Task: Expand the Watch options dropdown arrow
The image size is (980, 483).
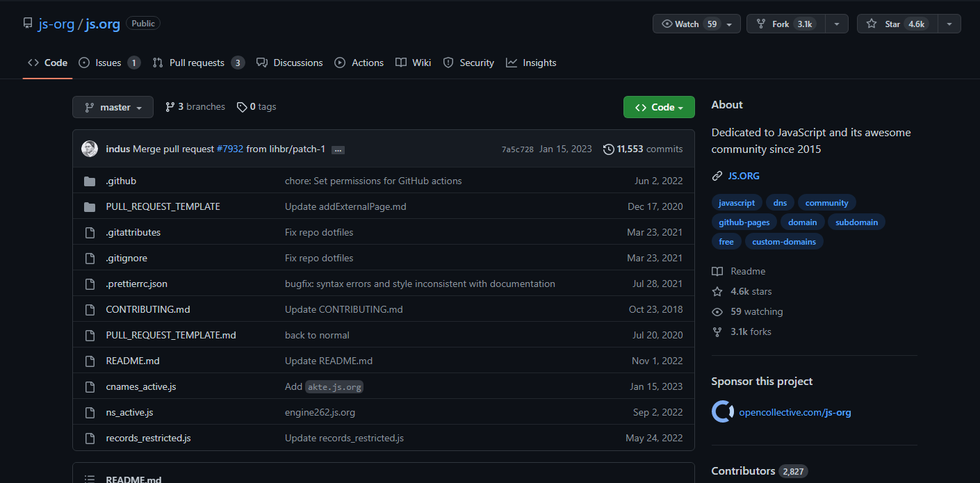Action: (x=729, y=24)
